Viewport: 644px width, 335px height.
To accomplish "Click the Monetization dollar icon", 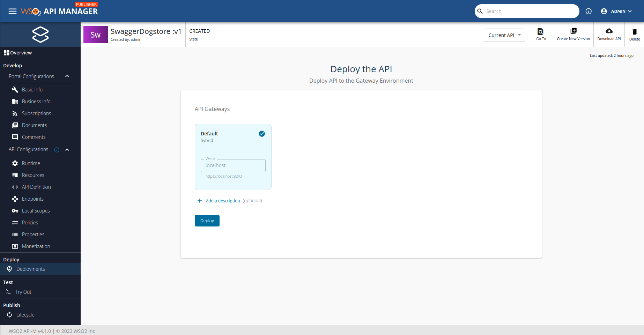I will (x=15, y=246).
